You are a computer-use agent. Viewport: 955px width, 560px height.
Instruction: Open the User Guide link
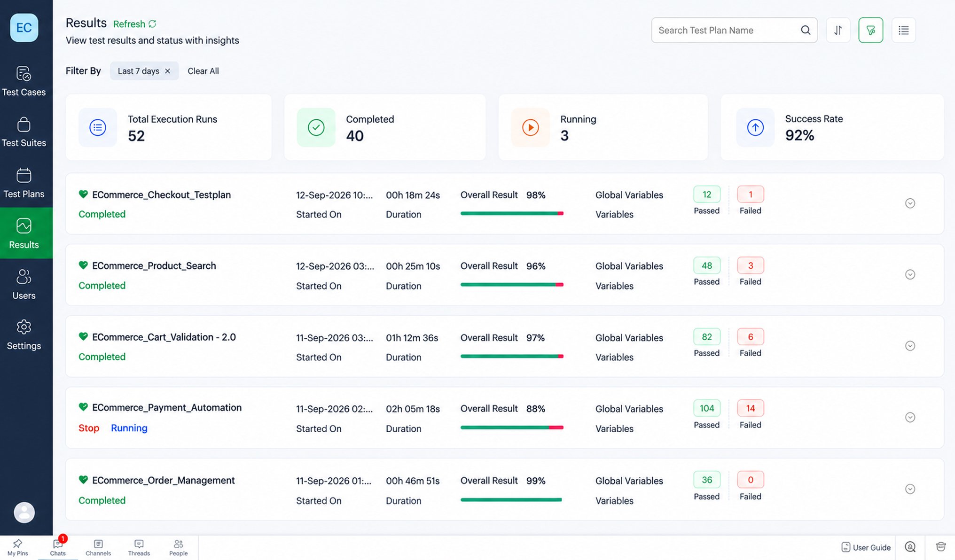866,547
